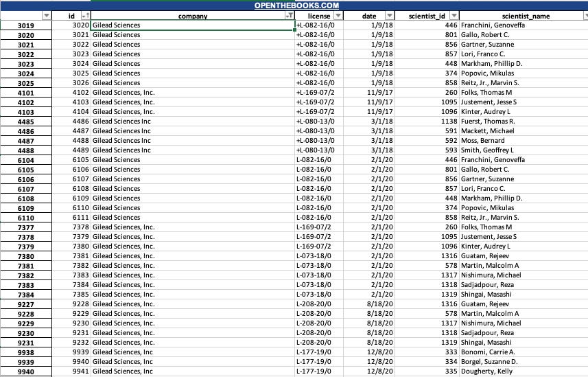Click date 8/18/20 in row 9228
The height and width of the screenshot is (377, 588).
(369, 314)
